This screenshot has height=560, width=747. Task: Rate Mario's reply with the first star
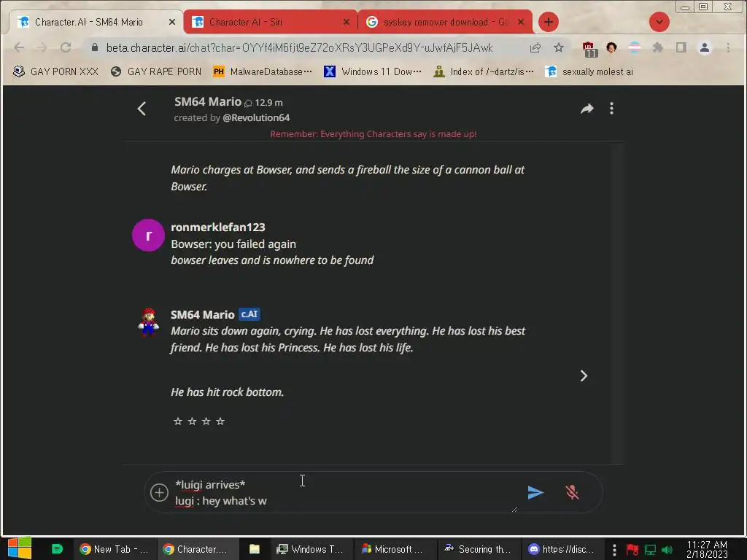[x=178, y=421]
